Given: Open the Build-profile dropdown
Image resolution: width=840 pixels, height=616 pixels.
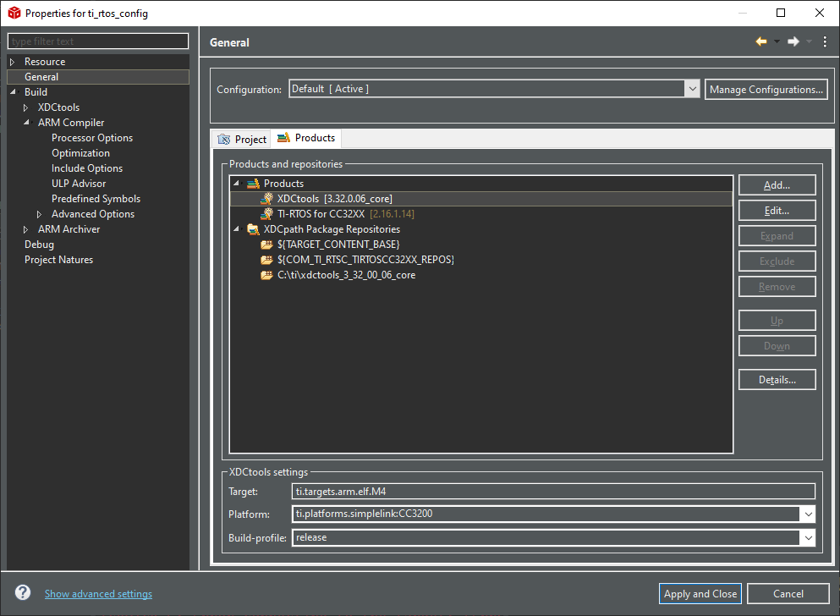Looking at the screenshot, I should [809, 537].
